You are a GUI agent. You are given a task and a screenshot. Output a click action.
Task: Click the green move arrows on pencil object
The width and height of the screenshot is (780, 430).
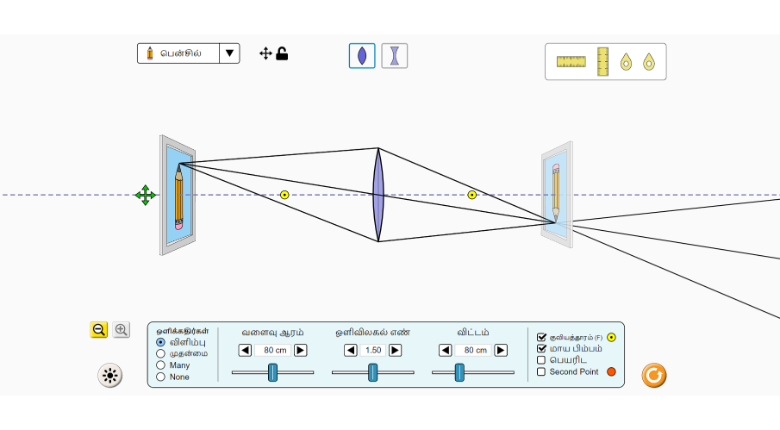pos(145,195)
